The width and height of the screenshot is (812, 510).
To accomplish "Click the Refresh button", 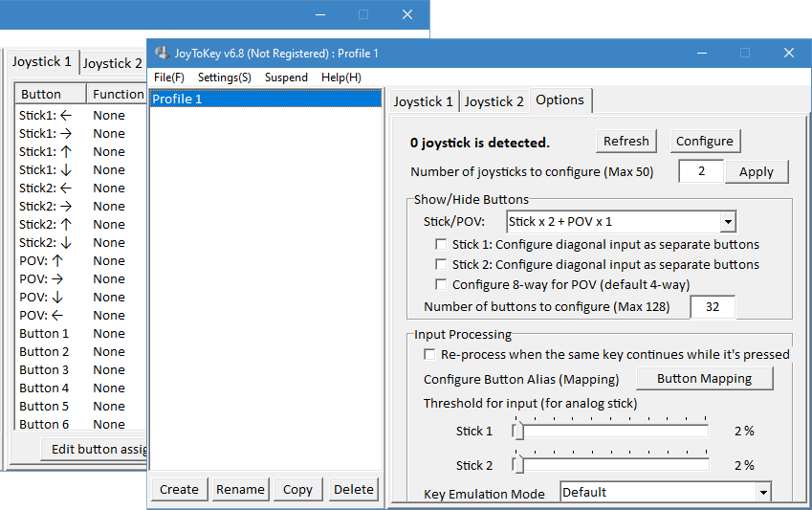I will pyautogui.click(x=626, y=141).
